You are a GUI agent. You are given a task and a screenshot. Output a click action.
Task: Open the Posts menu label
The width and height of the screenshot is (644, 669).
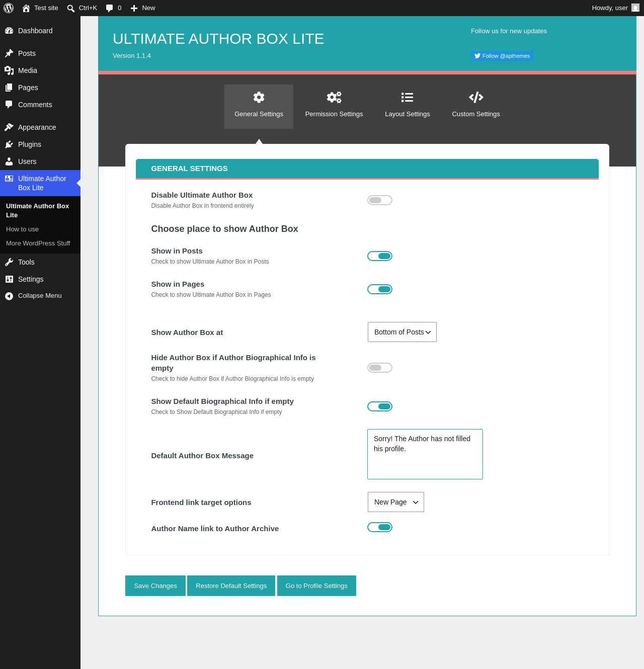pyautogui.click(x=27, y=53)
